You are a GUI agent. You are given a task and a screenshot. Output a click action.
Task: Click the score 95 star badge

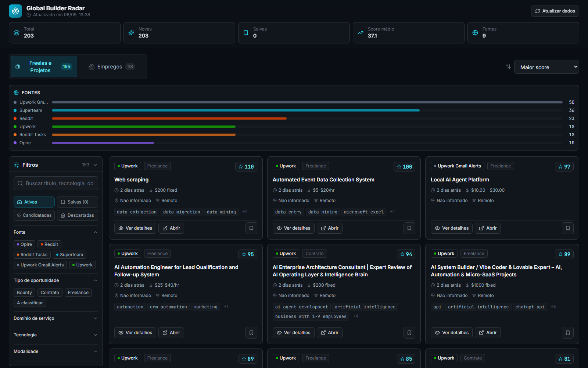248,254
